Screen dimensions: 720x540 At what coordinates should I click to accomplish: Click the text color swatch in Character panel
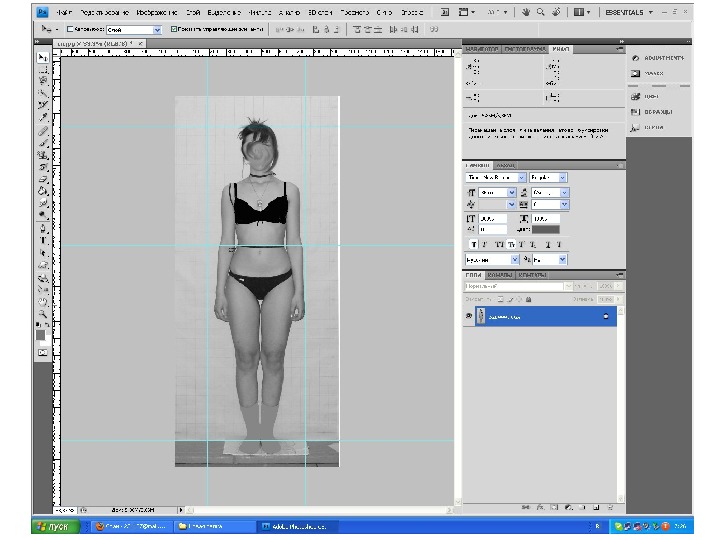pos(546,230)
